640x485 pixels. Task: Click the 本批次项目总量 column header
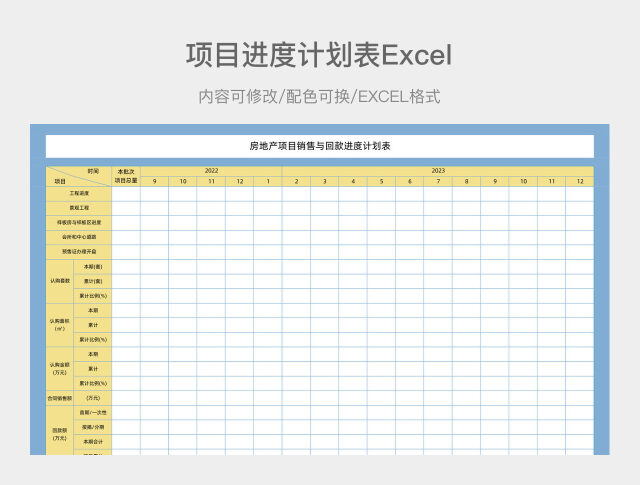click(125, 176)
